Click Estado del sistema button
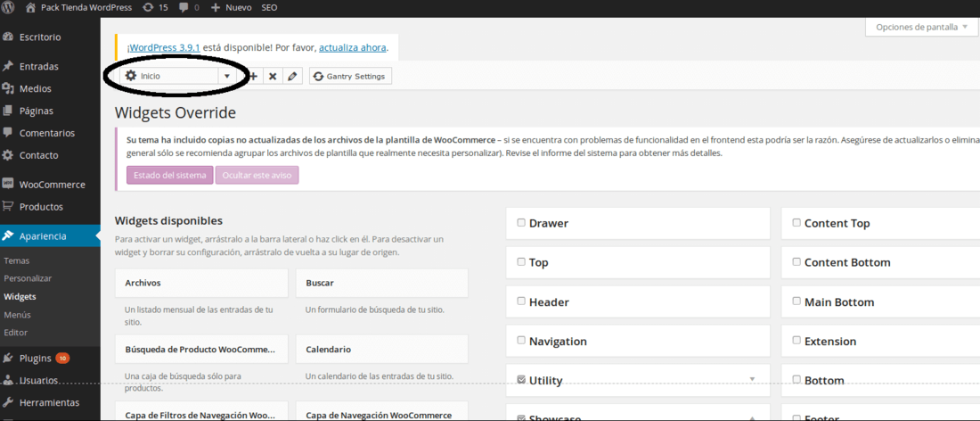The image size is (980, 421). click(170, 175)
